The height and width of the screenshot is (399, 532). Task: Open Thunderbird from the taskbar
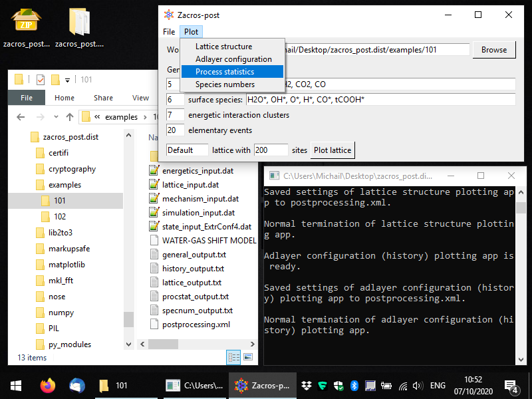[x=77, y=385]
